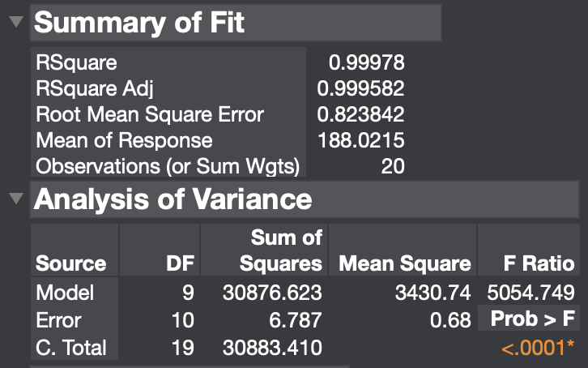The width and height of the screenshot is (588, 368).
Task: Click the Observations count 20
Action: 393,166
